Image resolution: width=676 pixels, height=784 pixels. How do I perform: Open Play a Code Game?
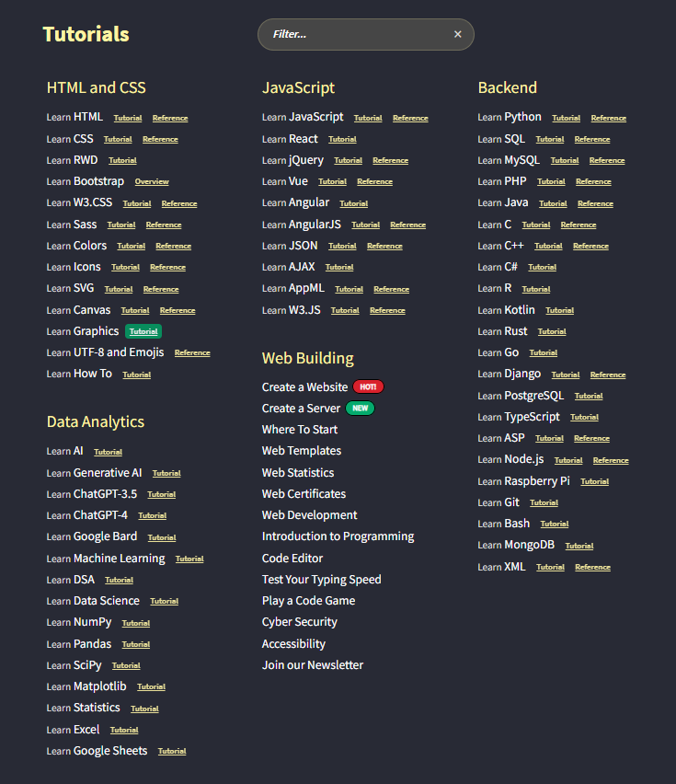[307, 600]
